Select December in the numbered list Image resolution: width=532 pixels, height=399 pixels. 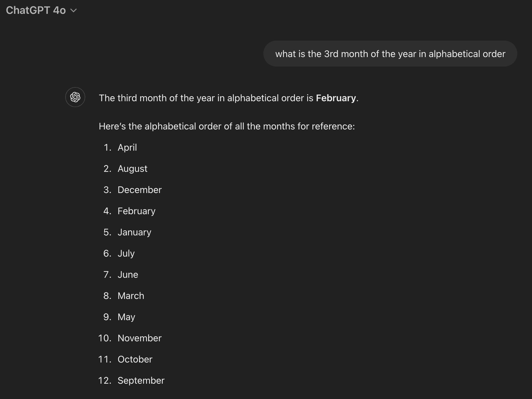[139, 190]
